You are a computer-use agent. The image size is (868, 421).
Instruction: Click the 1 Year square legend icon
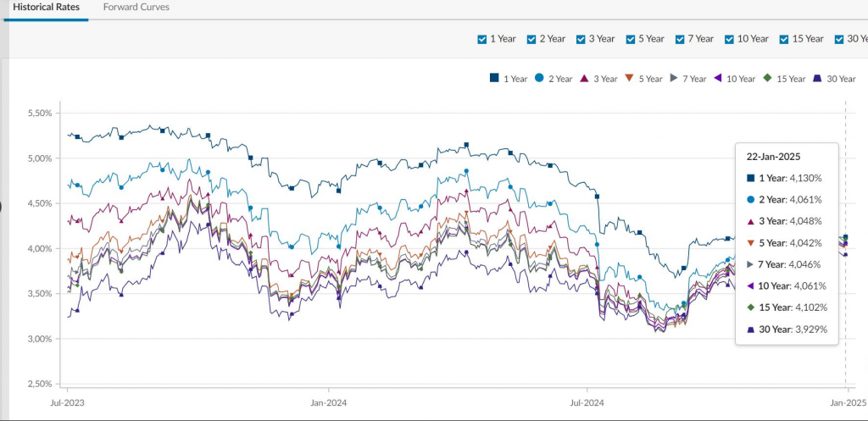pos(493,78)
